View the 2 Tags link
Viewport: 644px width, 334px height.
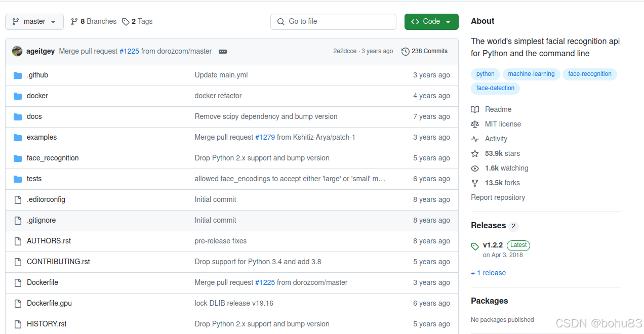coord(137,22)
